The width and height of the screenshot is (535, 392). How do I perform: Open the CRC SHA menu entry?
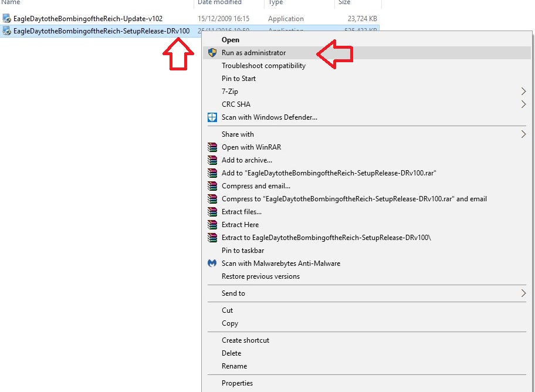[367, 104]
